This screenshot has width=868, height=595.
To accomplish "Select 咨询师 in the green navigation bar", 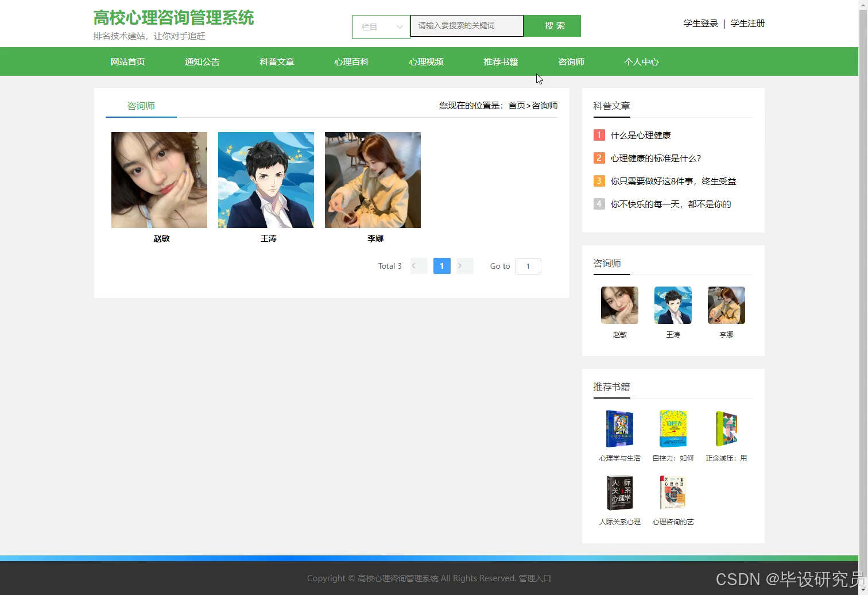I will coord(571,62).
